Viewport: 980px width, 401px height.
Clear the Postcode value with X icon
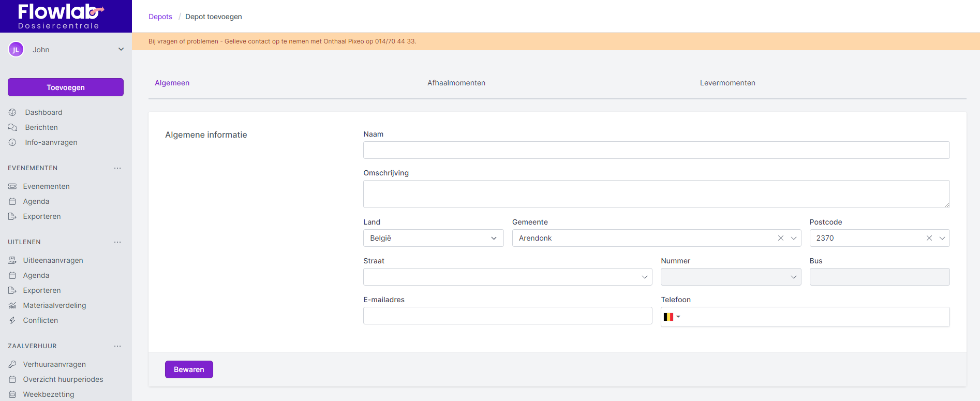(x=929, y=238)
